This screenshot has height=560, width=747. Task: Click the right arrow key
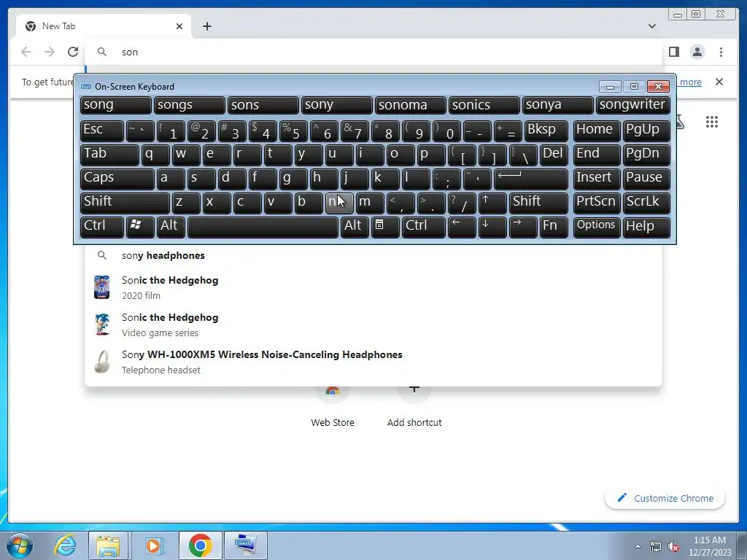[523, 227]
